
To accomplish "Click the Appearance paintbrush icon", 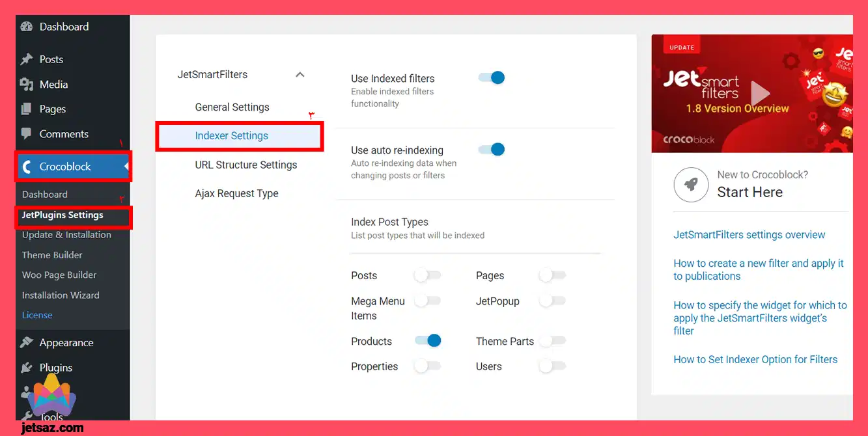I will point(26,343).
